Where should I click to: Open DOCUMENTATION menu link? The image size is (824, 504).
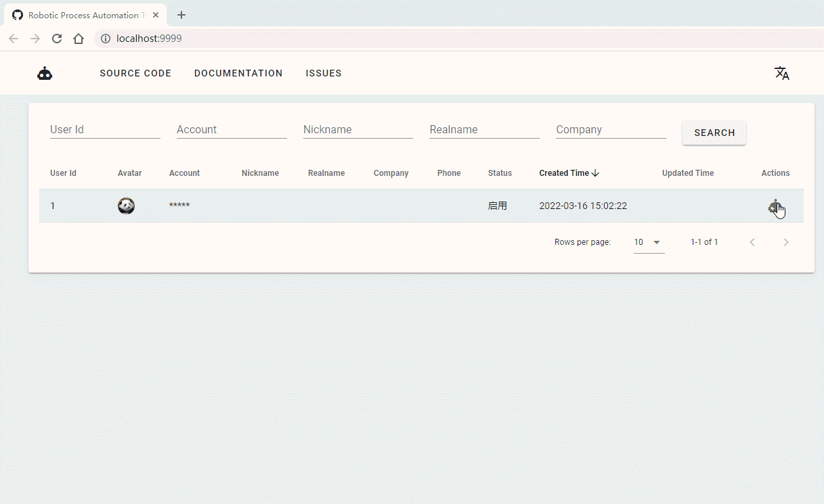point(238,73)
